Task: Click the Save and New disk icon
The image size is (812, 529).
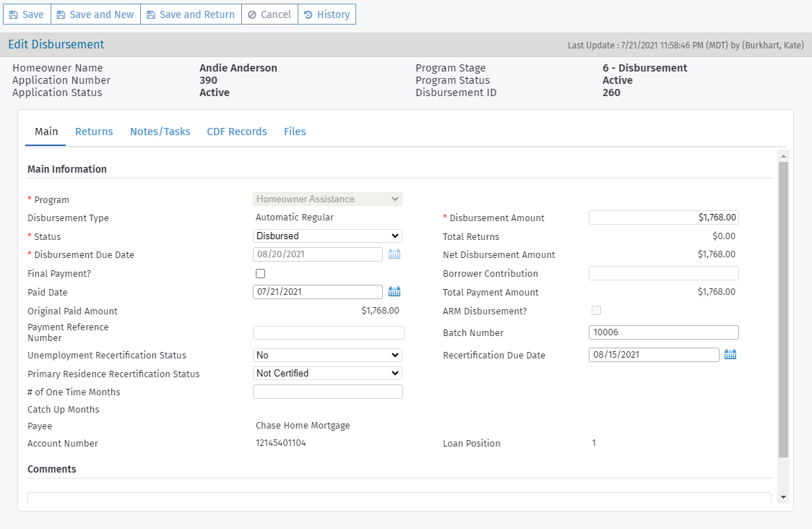Action: (60, 14)
